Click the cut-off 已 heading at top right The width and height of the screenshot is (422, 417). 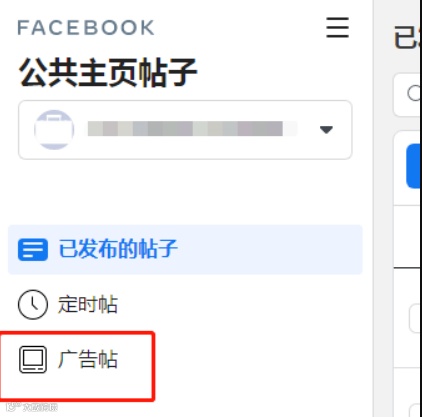408,37
